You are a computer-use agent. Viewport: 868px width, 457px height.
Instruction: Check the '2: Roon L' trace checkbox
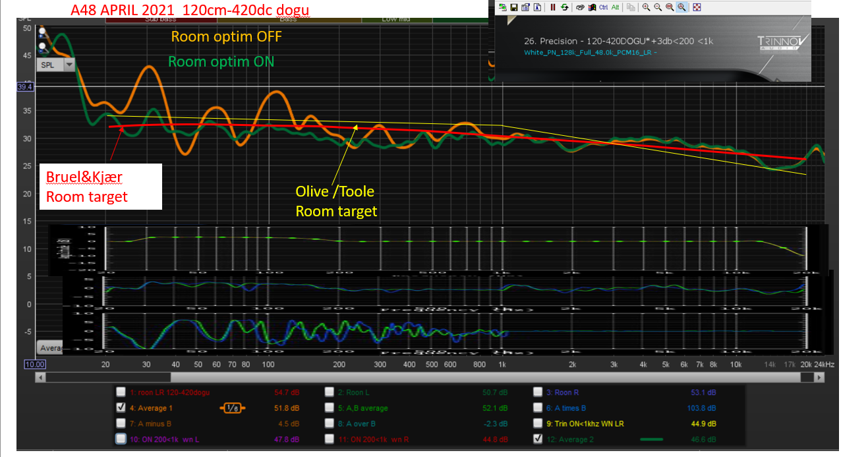(329, 392)
